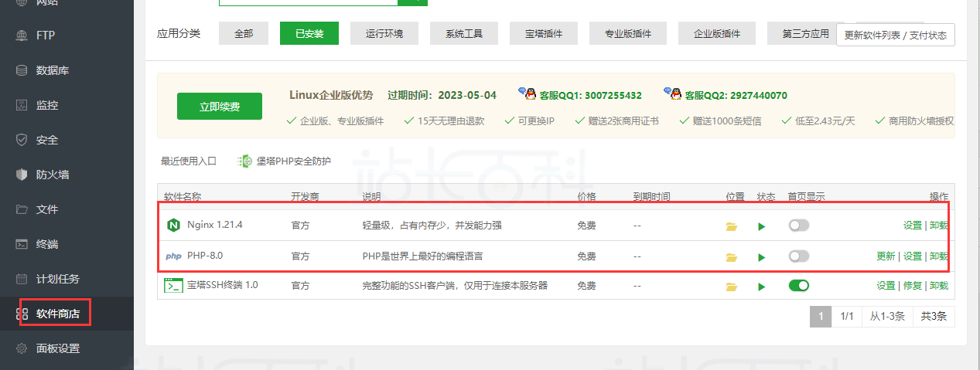Screen dimensions: 980x370
Task: Show 全部 software category
Action: pyautogui.click(x=244, y=34)
